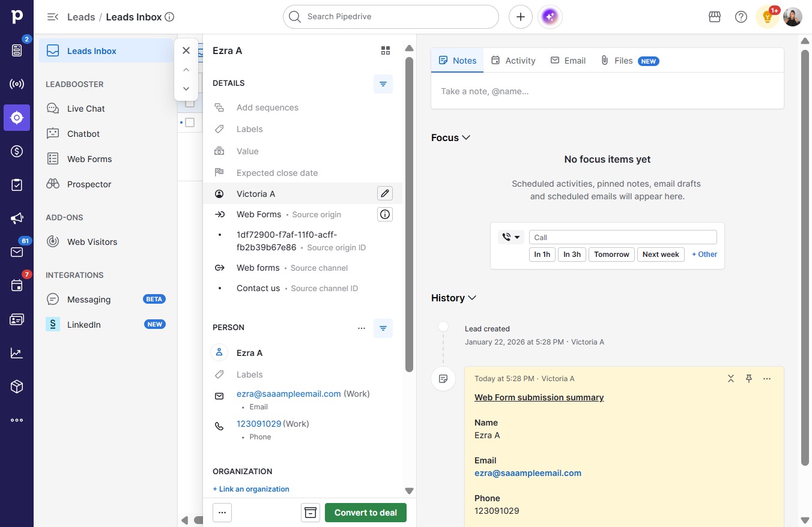812x527 pixels.
Task: Collapse the web form submission note
Action: click(731, 379)
